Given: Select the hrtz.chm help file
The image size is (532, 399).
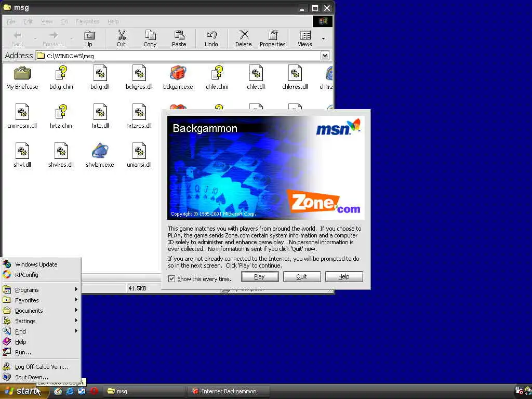Looking at the screenshot, I should [x=61, y=116].
